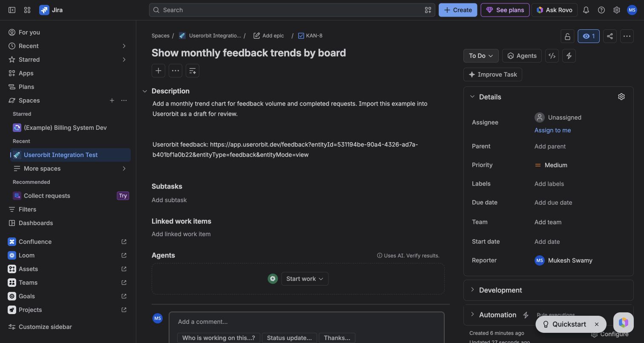Click the search bar filter icon
This screenshot has height=343, width=644.
coord(428,10)
